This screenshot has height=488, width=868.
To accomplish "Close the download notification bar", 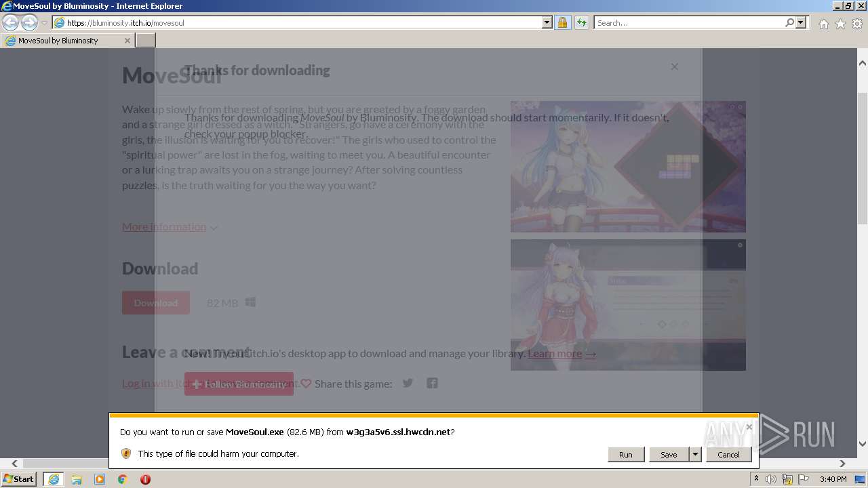I will (x=749, y=426).
